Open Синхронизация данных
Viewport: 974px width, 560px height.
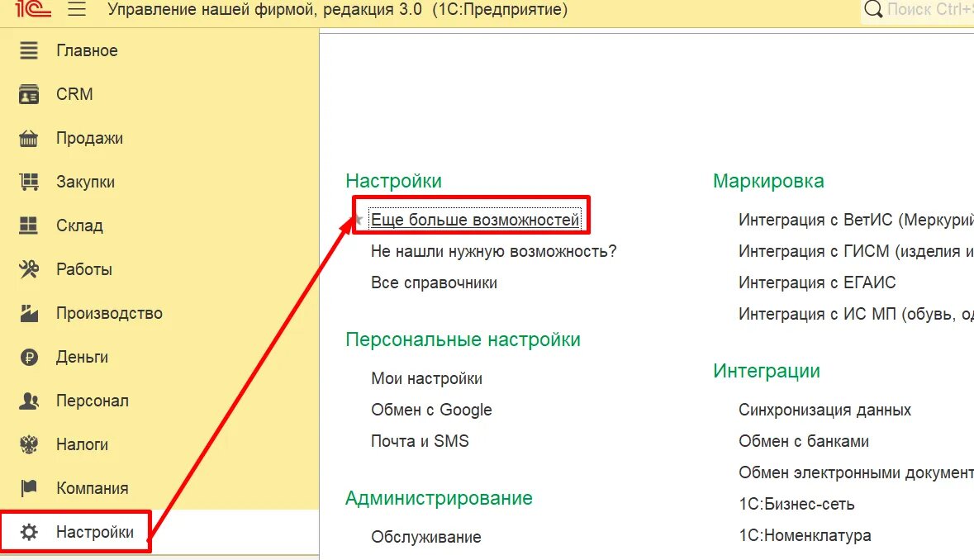(825, 410)
